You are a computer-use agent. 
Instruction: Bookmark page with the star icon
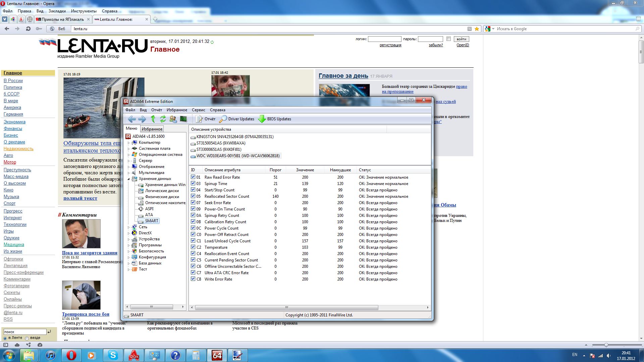(477, 29)
